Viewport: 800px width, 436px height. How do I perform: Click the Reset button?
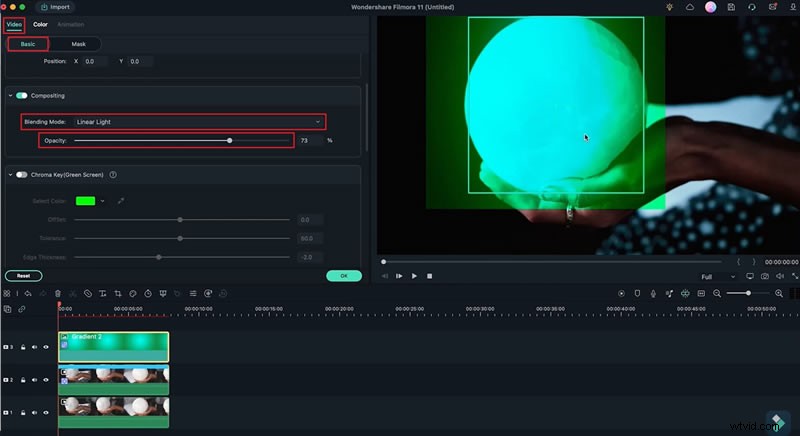click(23, 276)
